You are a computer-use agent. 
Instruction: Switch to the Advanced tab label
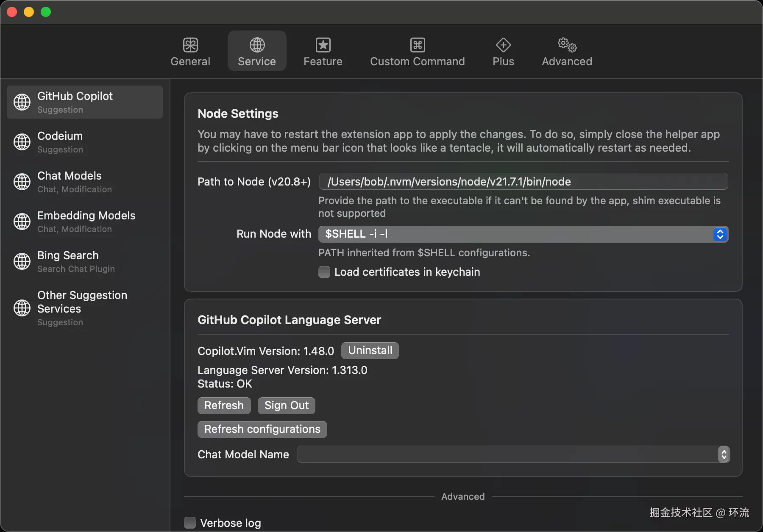(567, 61)
